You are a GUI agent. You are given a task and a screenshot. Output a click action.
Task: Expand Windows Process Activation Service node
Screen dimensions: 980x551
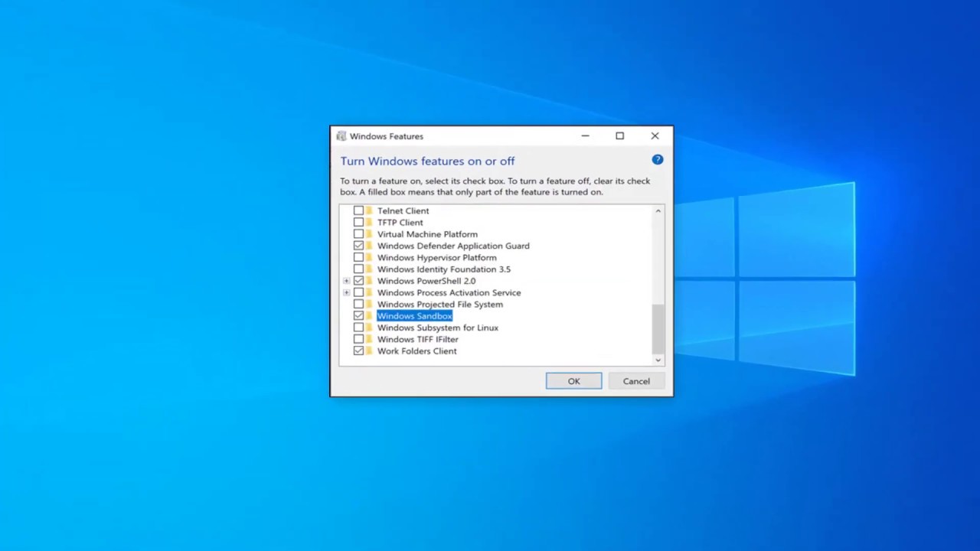[346, 292]
